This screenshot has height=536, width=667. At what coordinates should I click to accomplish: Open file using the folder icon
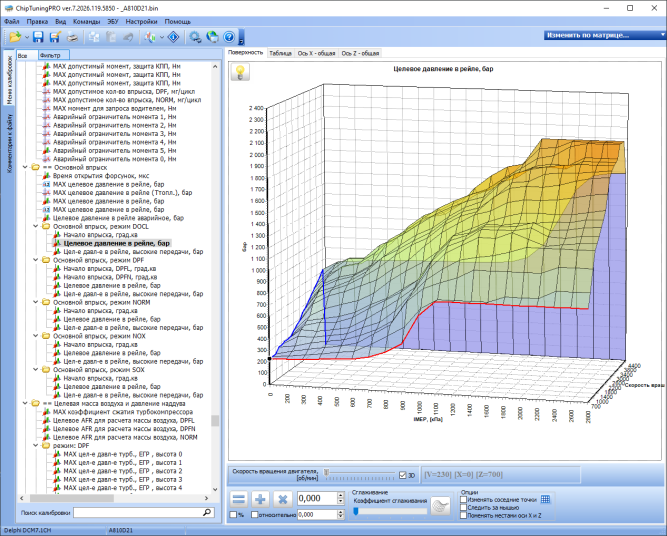click(15, 37)
